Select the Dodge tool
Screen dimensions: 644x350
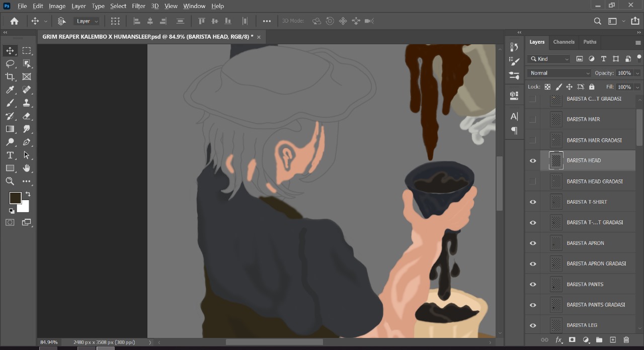click(x=10, y=142)
